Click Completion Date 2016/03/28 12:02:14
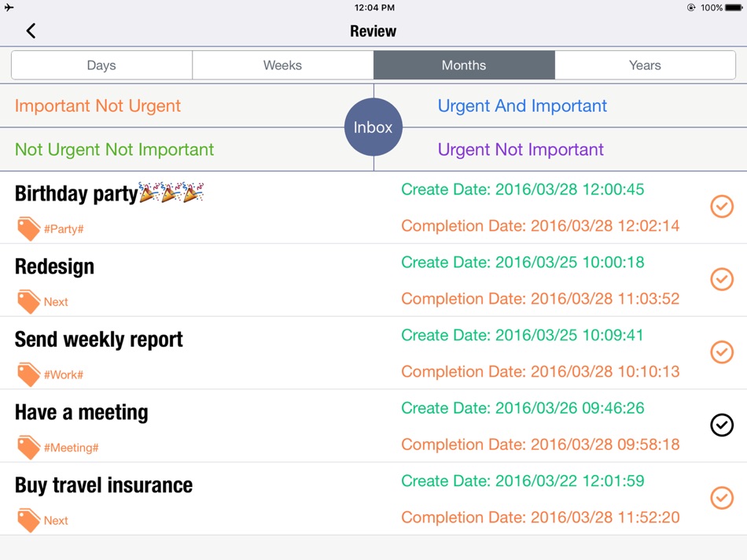Screen dimensions: 747x560 click(x=540, y=226)
